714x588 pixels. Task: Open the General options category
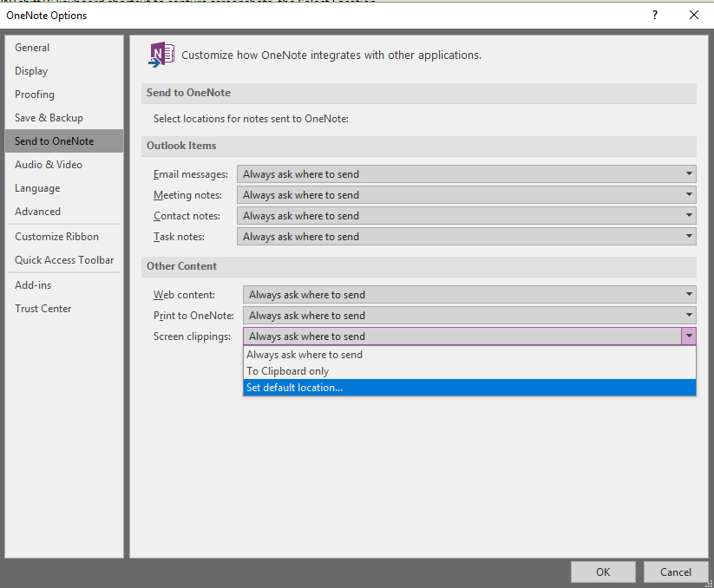point(64,48)
